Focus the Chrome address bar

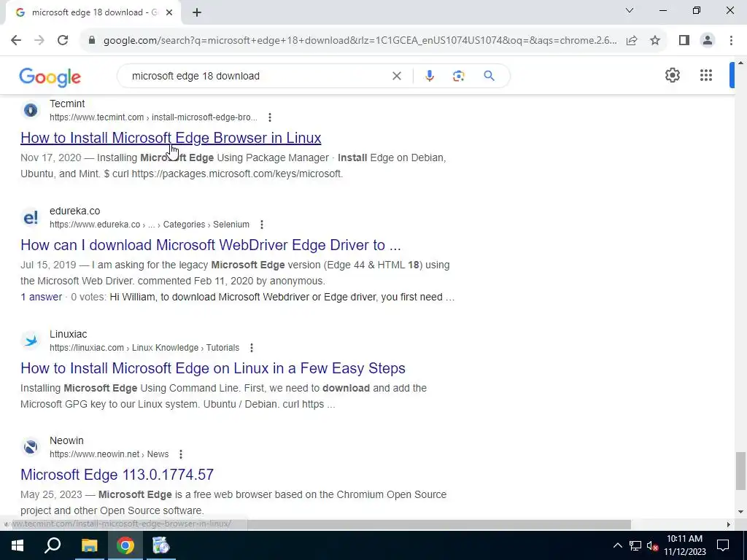360,41
